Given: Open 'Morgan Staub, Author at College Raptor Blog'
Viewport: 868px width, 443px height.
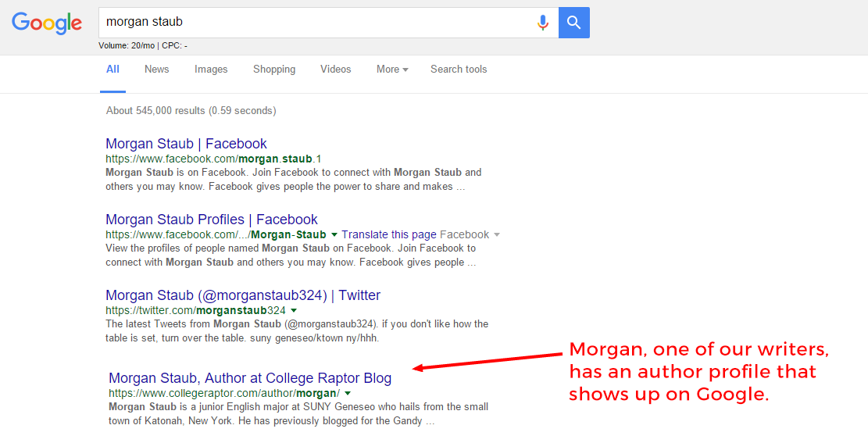Looking at the screenshot, I should click(250, 378).
